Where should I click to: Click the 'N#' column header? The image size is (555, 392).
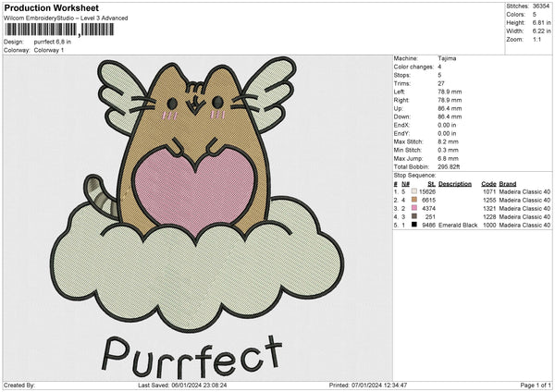click(406, 184)
